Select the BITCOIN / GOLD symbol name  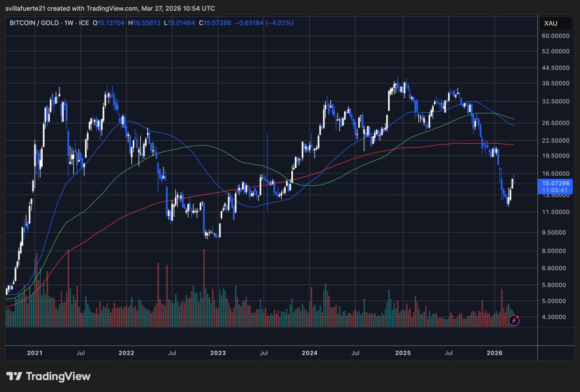pyautogui.click(x=34, y=23)
